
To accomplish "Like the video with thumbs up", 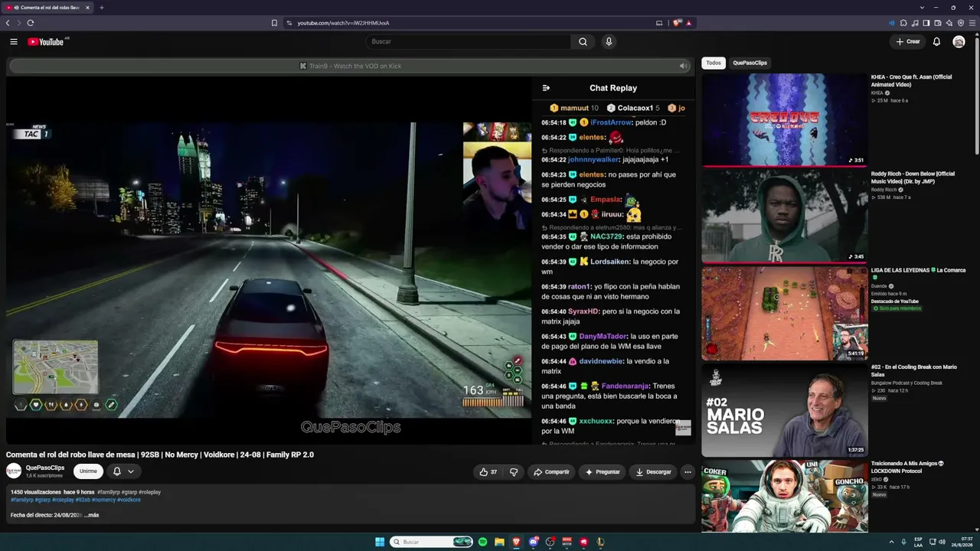I will pos(488,472).
